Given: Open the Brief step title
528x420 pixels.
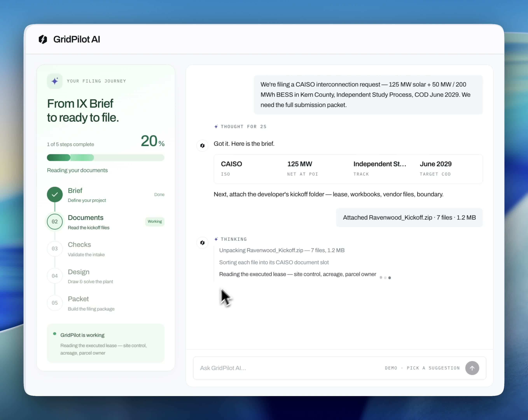Looking at the screenshot, I should [x=75, y=191].
